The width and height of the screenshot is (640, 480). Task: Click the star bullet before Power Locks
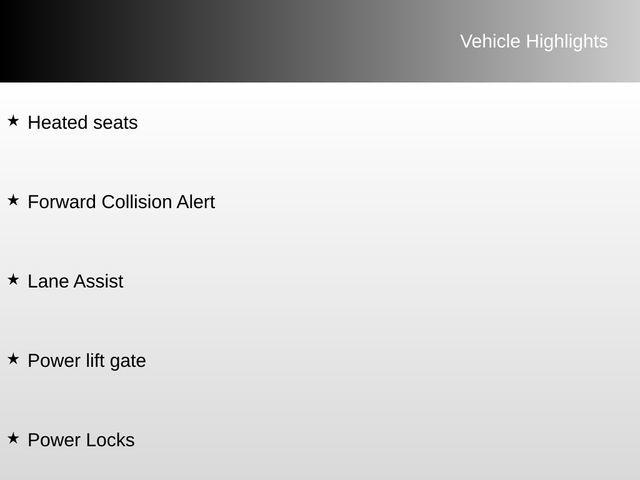(x=13, y=438)
